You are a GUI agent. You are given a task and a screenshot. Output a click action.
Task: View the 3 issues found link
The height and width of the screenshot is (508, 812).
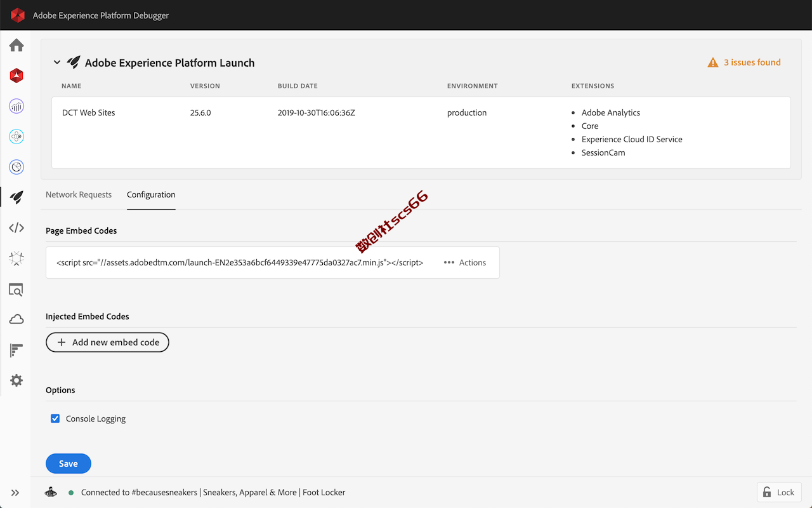coord(752,62)
